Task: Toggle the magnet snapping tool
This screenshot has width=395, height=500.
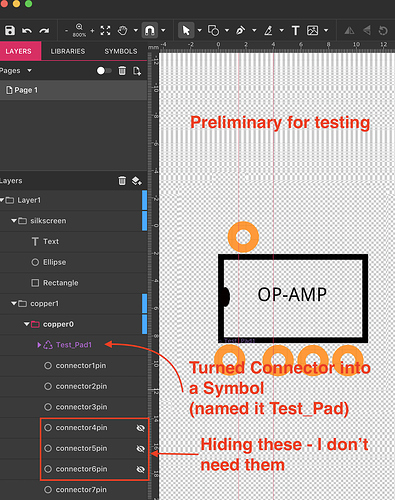Action: point(150,31)
